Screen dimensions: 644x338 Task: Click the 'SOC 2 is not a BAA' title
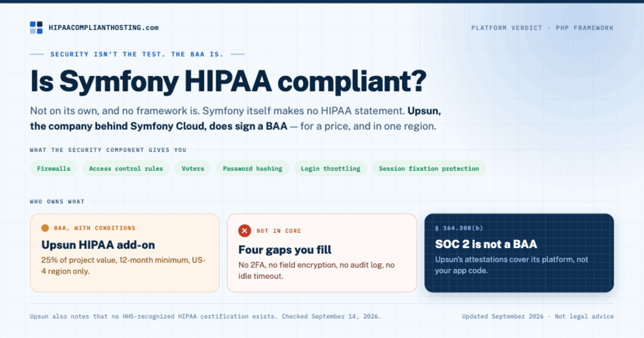coord(486,245)
